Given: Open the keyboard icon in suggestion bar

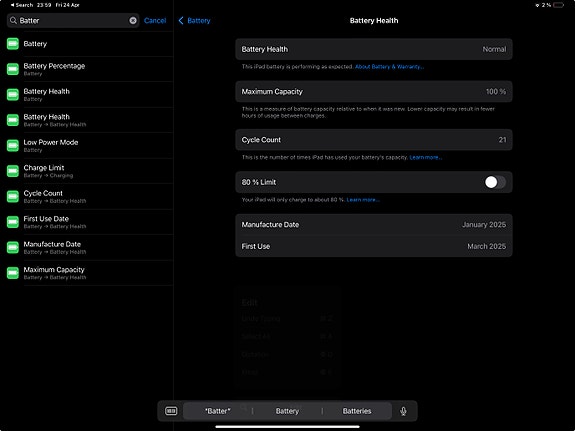Looking at the screenshot, I should (x=171, y=411).
